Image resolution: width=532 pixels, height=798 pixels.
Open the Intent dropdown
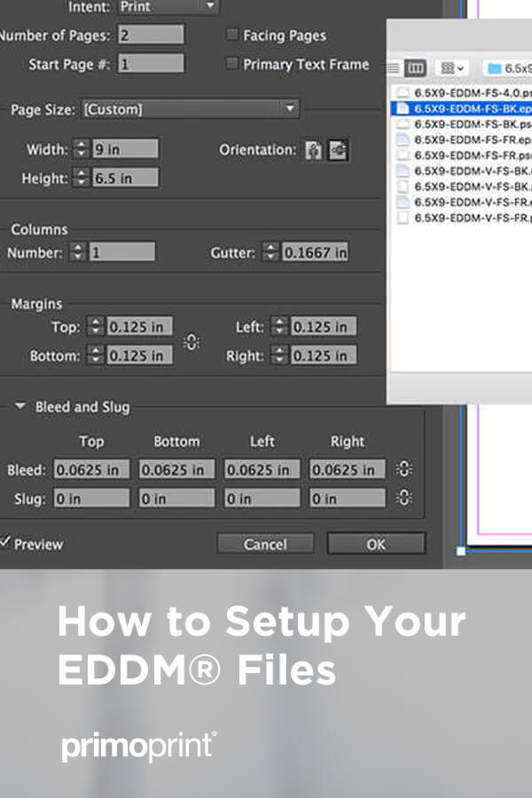point(168,6)
